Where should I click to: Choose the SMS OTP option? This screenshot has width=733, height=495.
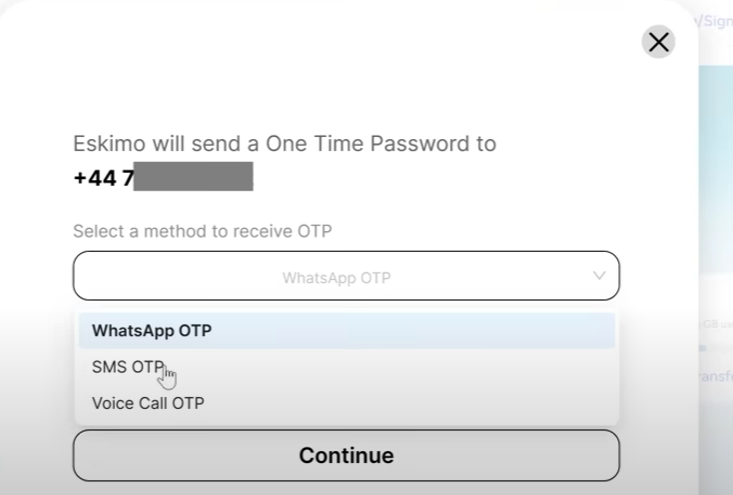point(127,367)
